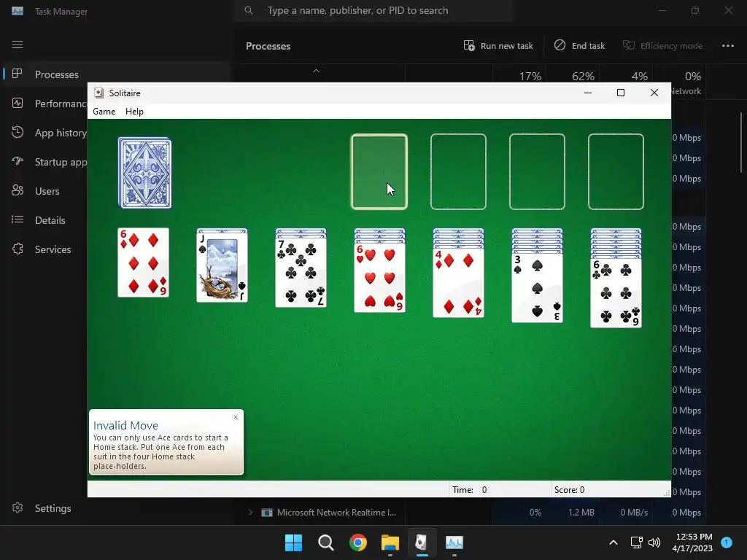This screenshot has width=747, height=560.
Task: Click the Task Manager title bar icon
Action: [18, 10]
